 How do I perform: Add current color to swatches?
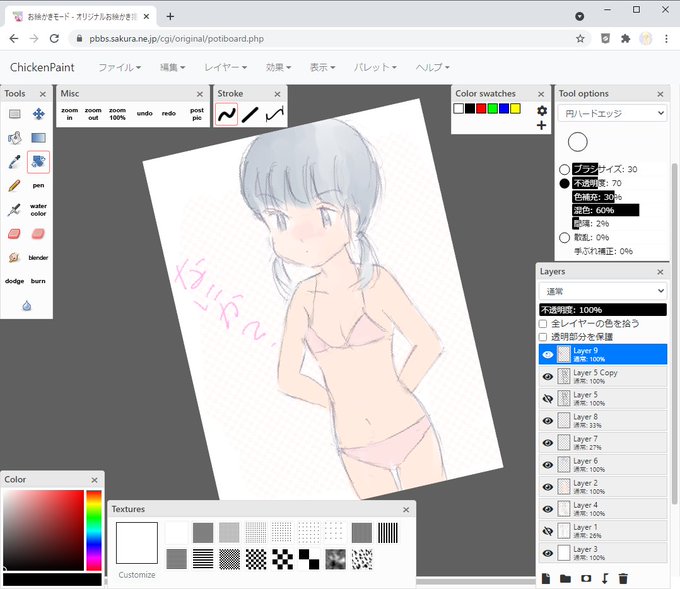click(x=541, y=125)
